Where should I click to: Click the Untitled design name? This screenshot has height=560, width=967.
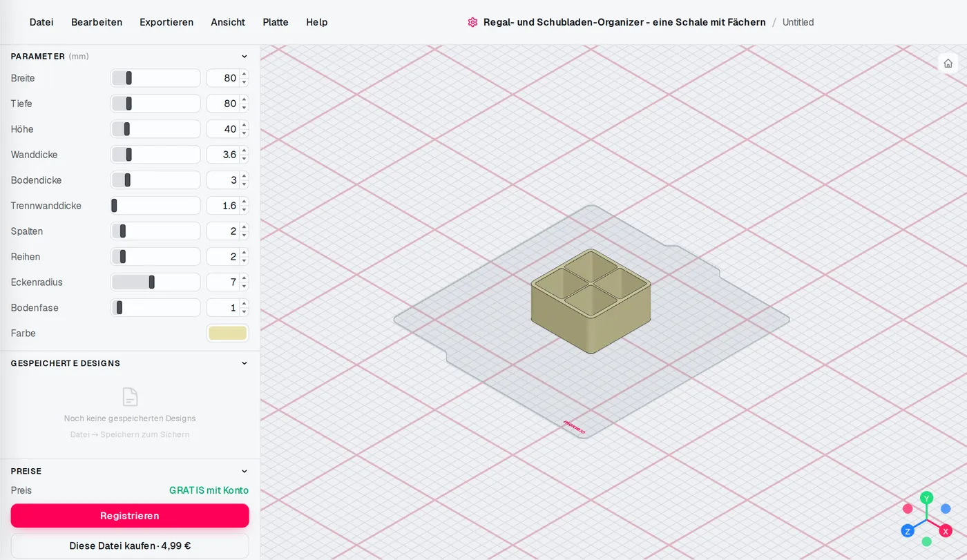coord(798,22)
